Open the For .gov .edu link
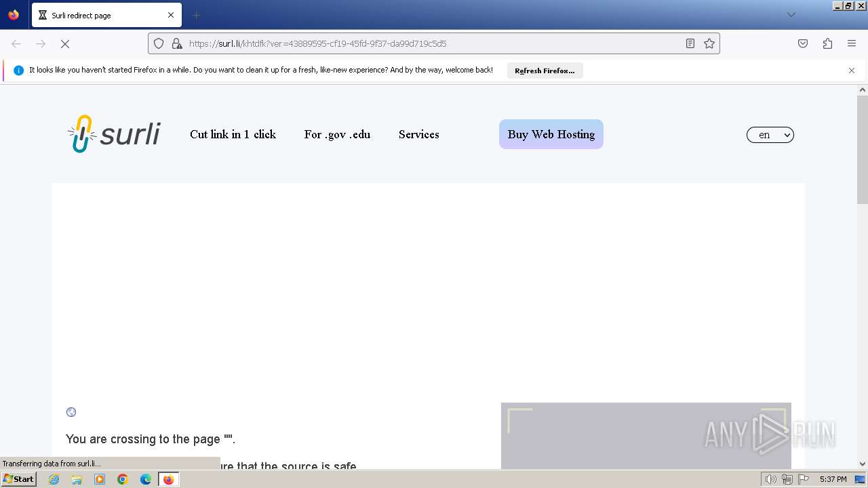Image resolution: width=868 pixels, height=488 pixels. coord(337,134)
